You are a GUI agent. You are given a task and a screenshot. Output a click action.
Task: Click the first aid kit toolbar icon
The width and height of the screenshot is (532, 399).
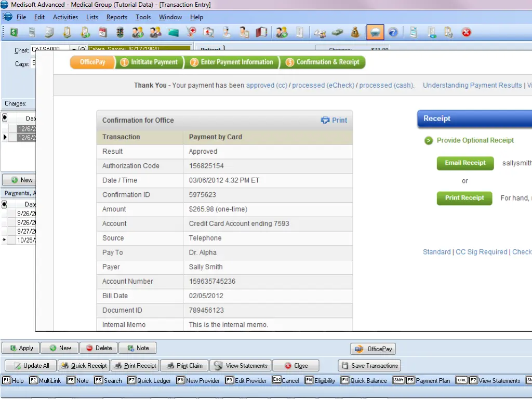pos(208,32)
